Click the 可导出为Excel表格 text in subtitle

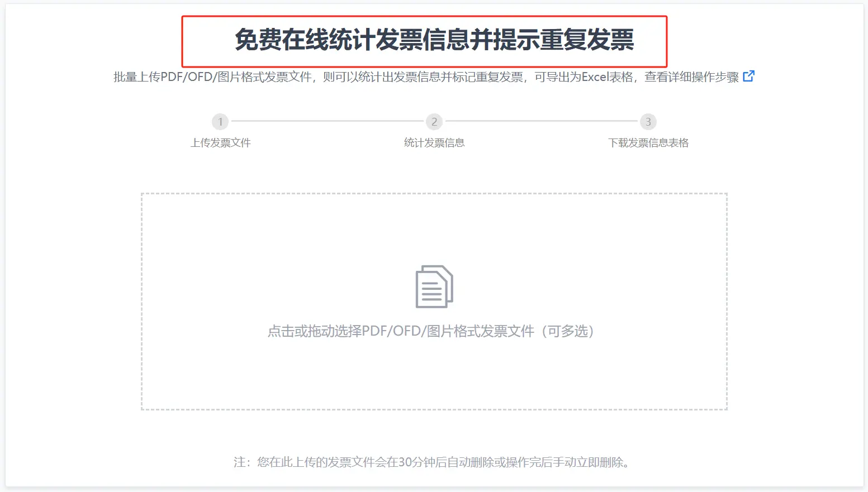pos(584,77)
